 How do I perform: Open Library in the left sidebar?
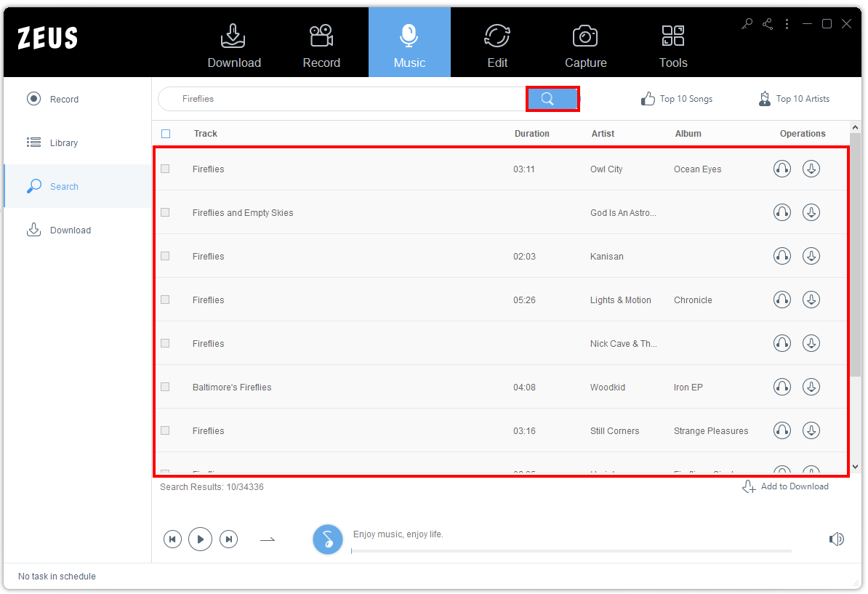[x=78, y=143]
